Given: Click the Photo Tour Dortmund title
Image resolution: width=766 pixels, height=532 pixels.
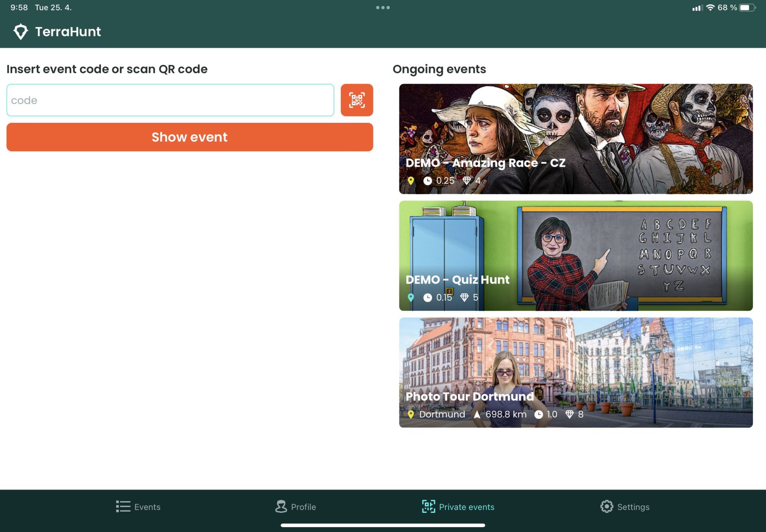Looking at the screenshot, I should click(x=470, y=396).
